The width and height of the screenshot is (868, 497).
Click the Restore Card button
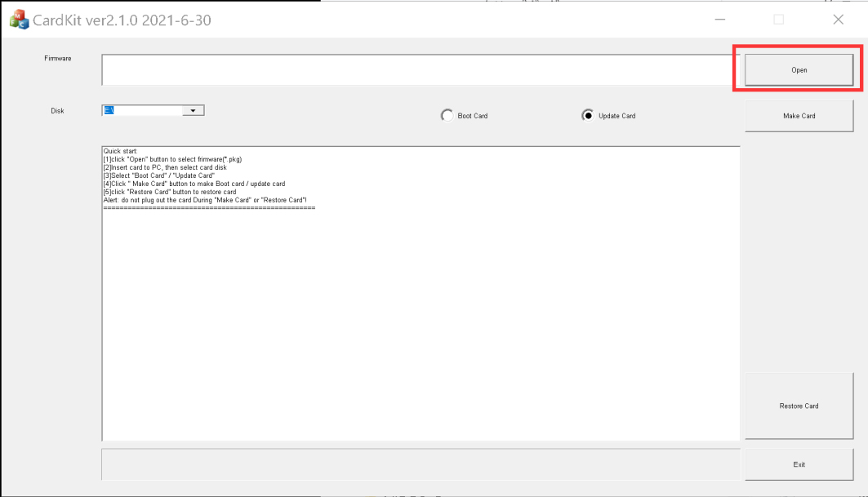pos(799,406)
